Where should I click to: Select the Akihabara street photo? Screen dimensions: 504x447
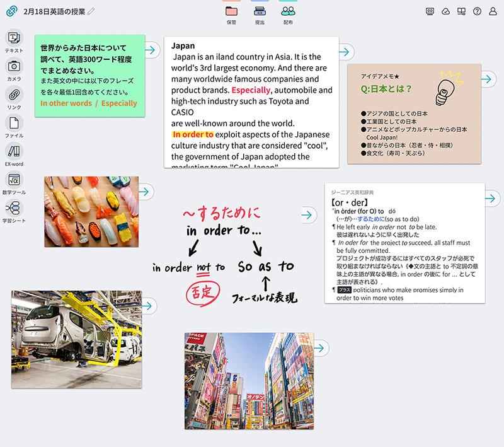point(249,381)
